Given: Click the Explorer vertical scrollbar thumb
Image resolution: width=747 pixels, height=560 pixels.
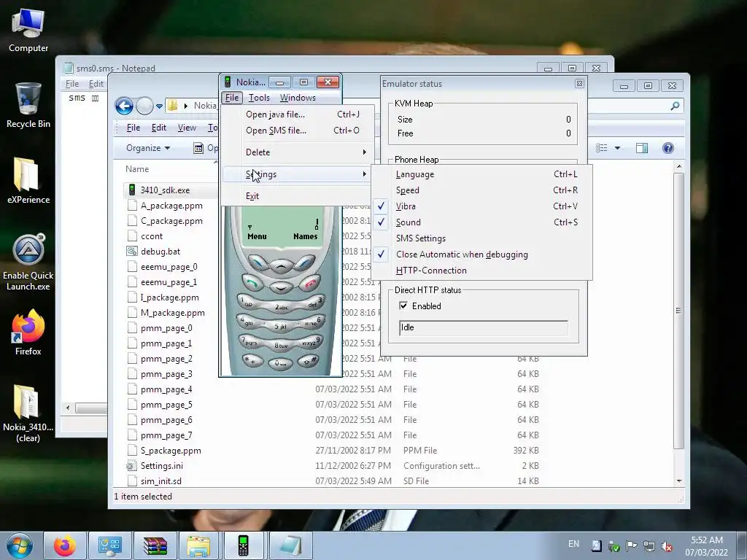Looking at the screenshot, I should 679,311.
